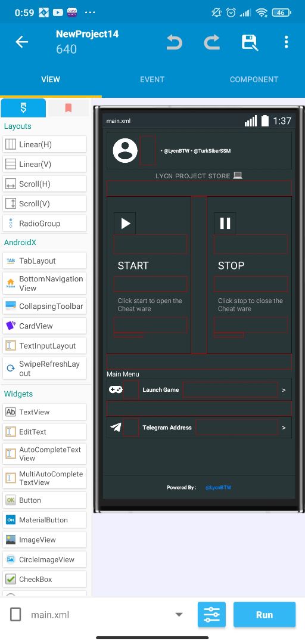
Task: Select the 'Click start to open' description
Action: 150,305
